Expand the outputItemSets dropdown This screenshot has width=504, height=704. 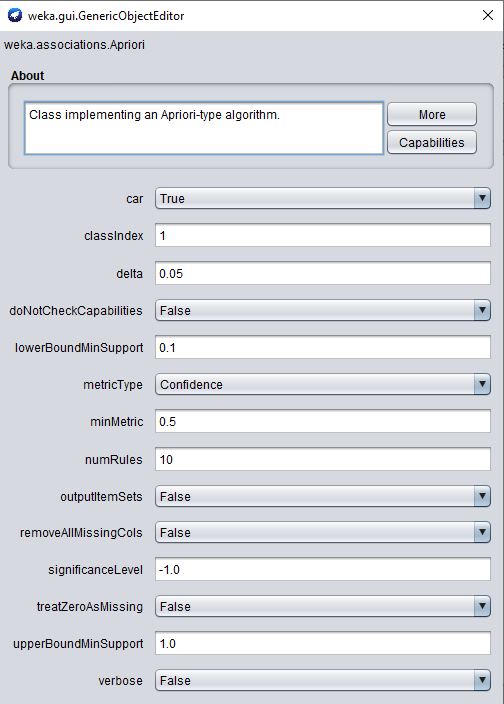tap(323, 496)
